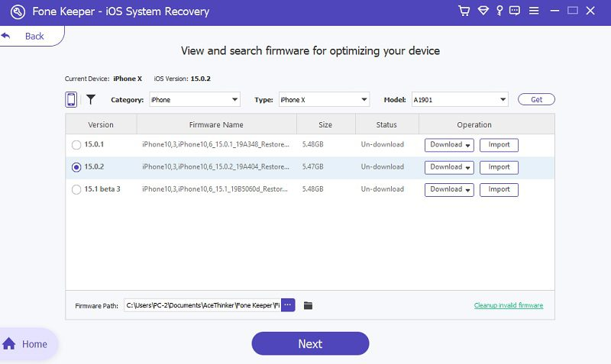611x364 pixels.
Task: Select the 15.0.2 firmware radio button
Action: click(x=76, y=167)
